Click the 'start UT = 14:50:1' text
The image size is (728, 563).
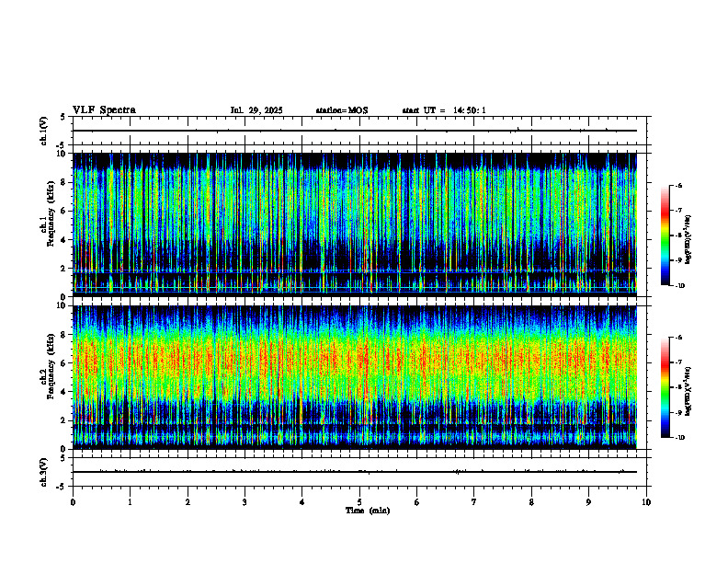(444, 110)
